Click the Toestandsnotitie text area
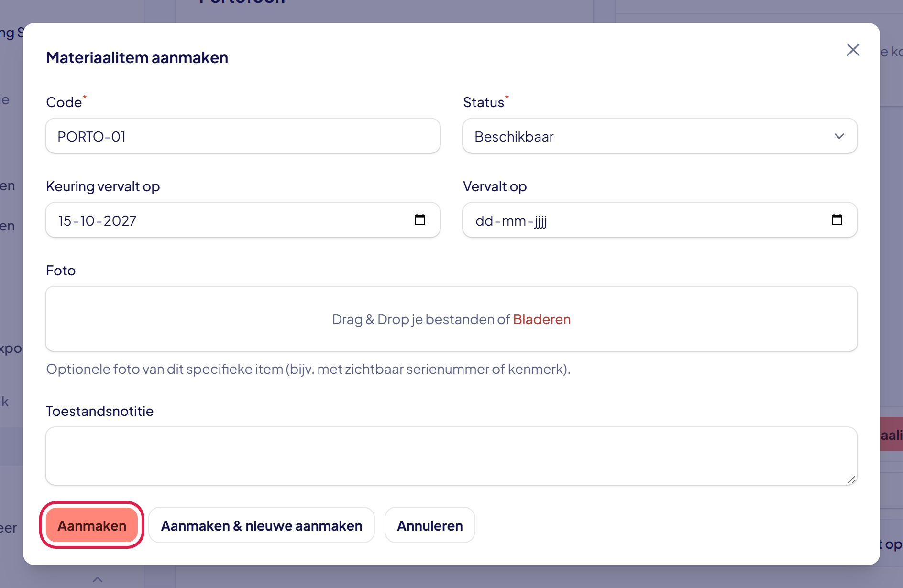The width and height of the screenshot is (903, 588). 451,456
